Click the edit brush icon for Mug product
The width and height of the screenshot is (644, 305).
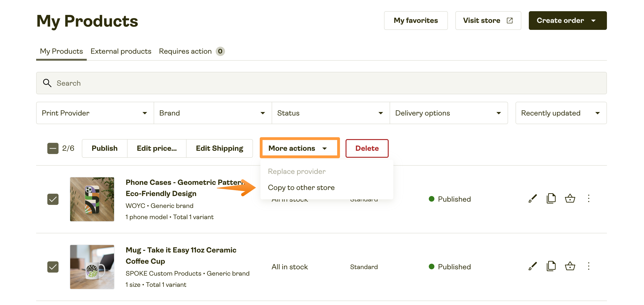pyautogui.click(x=532, y=266)
